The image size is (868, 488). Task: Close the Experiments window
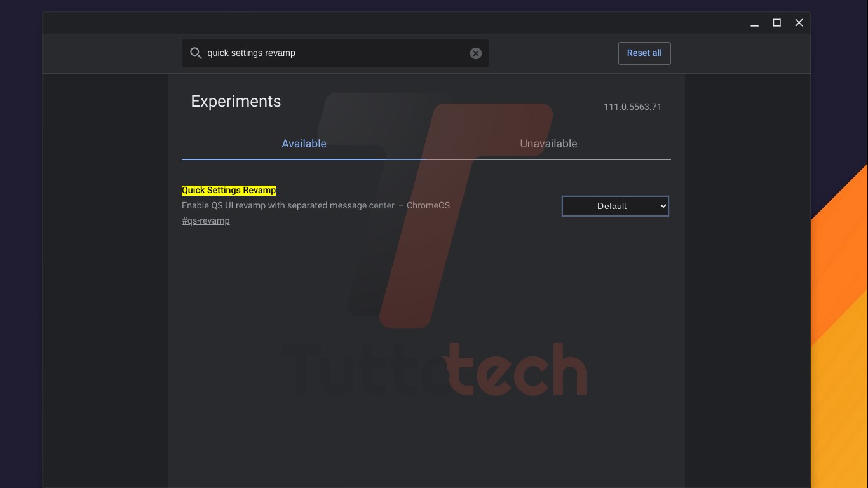coord(799,23)
